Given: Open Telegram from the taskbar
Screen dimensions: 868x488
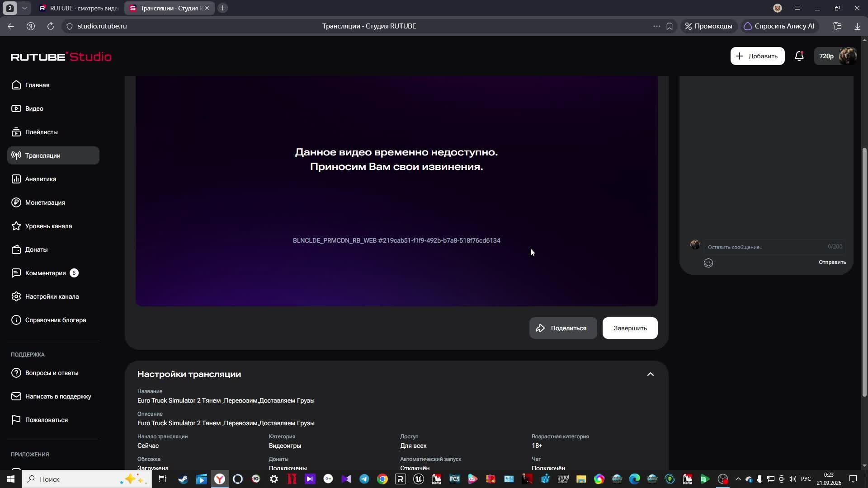Looking at the screenshot, I should [x=364, y=479].
